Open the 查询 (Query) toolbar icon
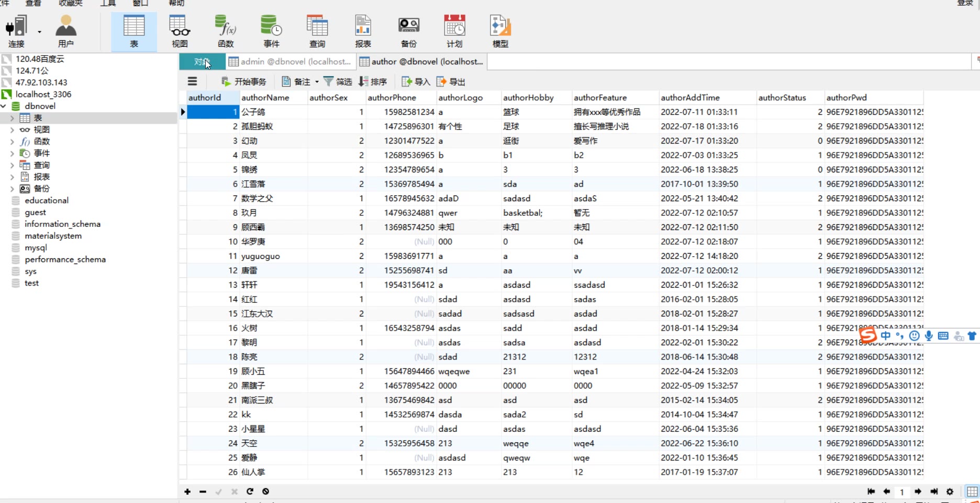 pos(317,31)
